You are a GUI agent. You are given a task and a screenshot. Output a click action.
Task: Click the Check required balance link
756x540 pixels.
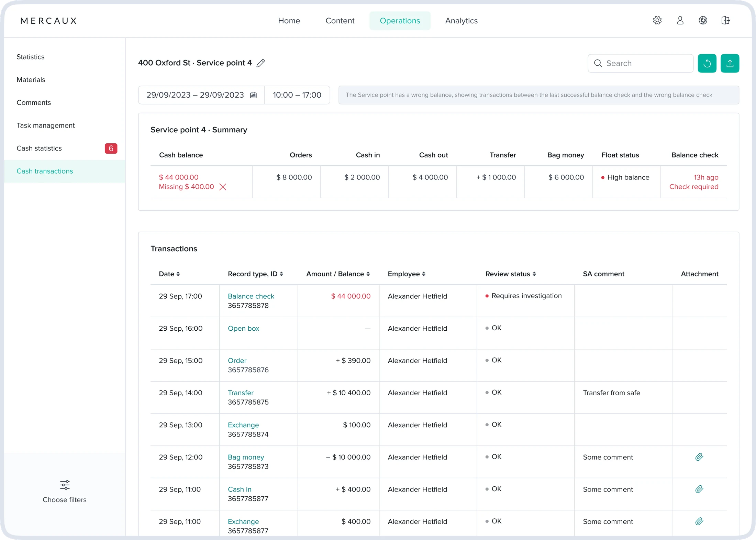693,187
